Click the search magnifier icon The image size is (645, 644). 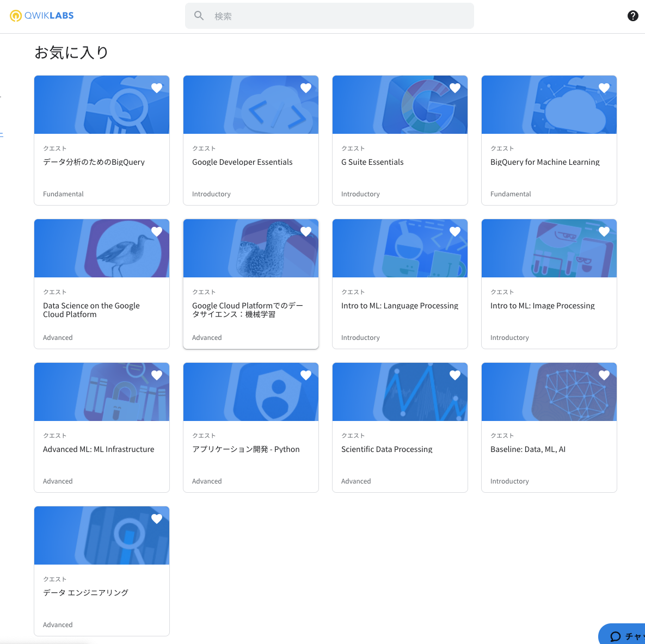pyautogui.click(x=199, y=16)
